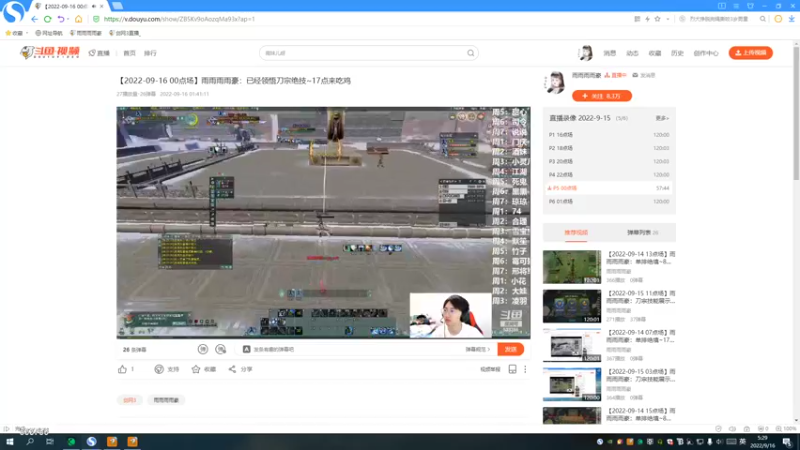Open a new browser tab
The image size is (800, 450).
tap(117, 6)
